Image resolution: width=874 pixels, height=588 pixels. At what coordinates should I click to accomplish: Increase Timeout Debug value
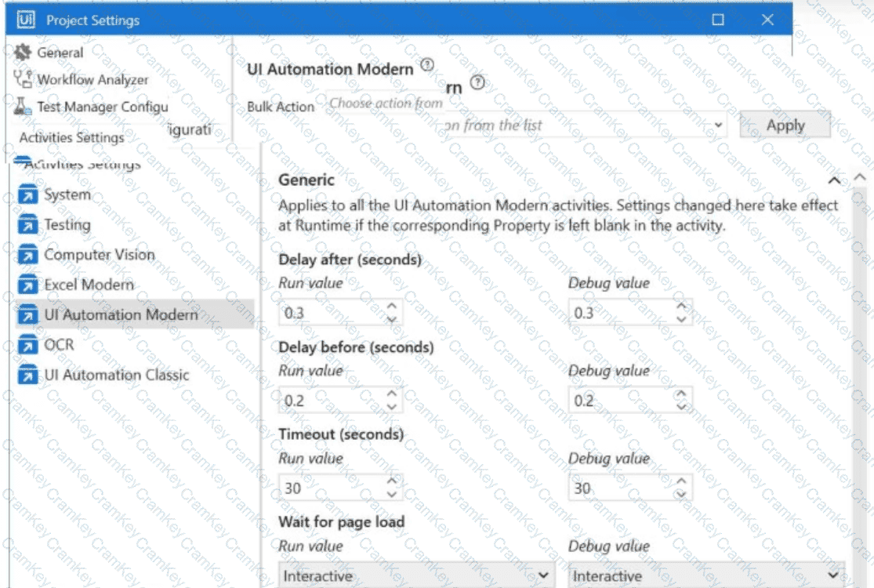tap(681, 481)
